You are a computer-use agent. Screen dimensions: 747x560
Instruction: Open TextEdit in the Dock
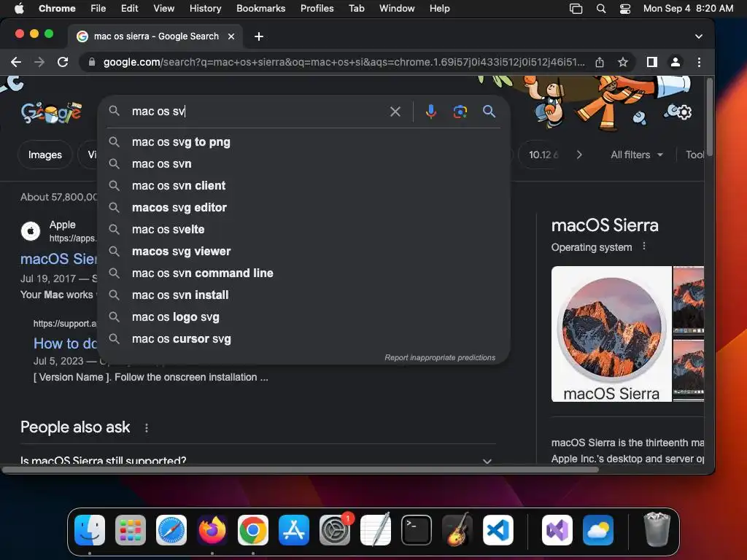click(x=376, y=530)
